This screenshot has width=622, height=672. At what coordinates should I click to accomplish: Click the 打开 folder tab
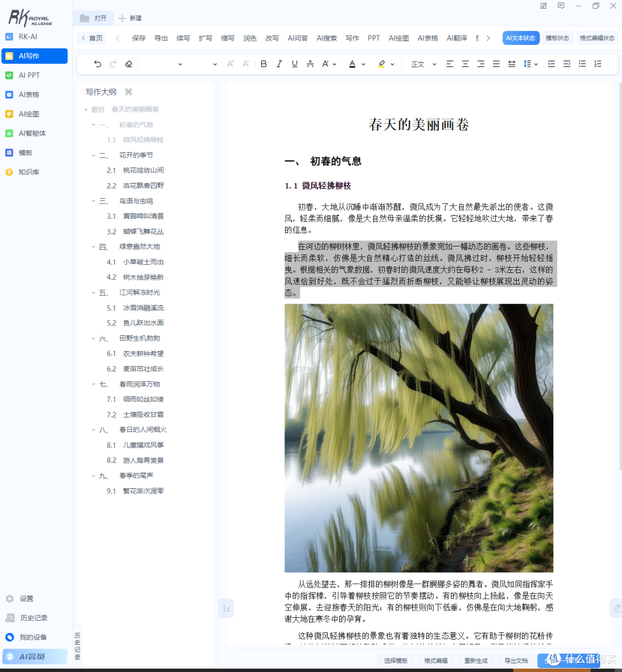(93, 18)
